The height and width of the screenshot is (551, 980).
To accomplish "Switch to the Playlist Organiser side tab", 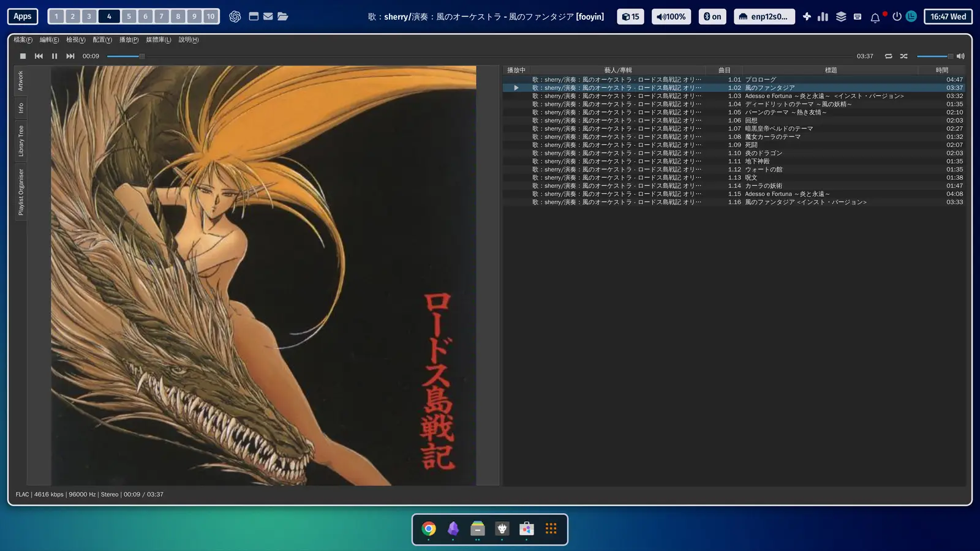I will point(20,192).
